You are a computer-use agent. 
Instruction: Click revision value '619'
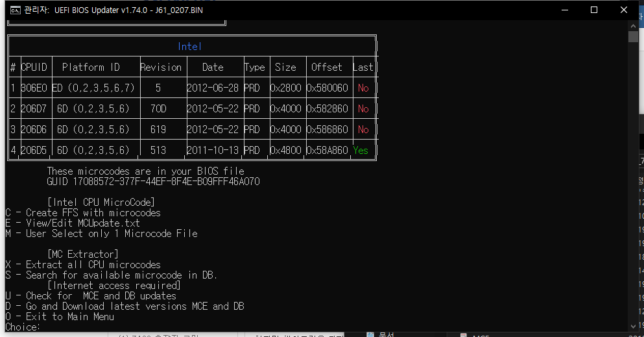point(158,129)
